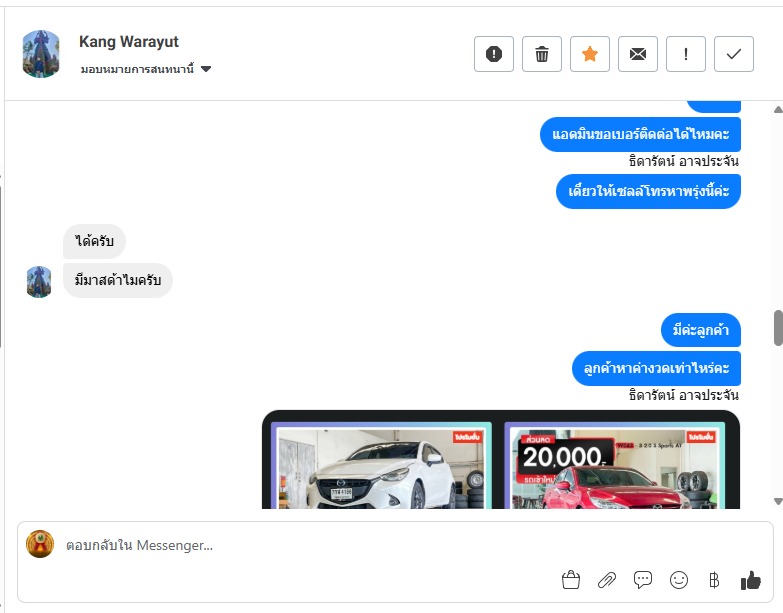Toggle the orange star follow-up marker
The height and width of the screenshot is (613, 783).
point(590,54)
